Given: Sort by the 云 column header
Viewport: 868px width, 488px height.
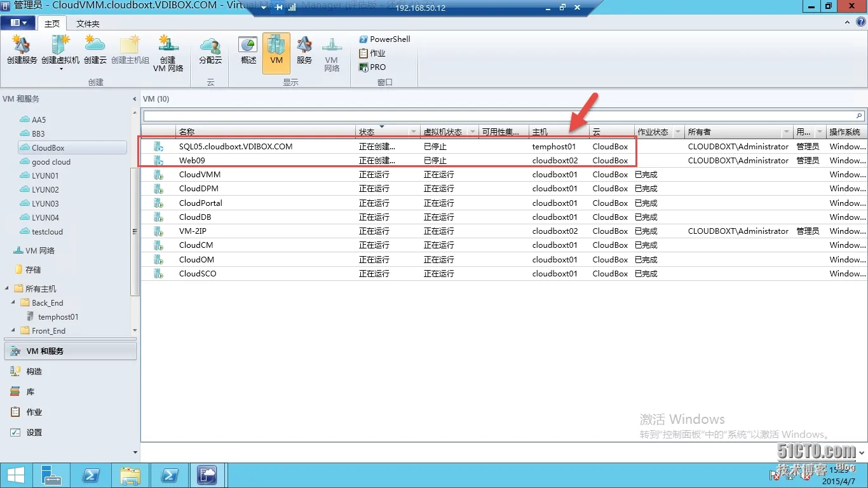Looking at the screenshot, I should (x=611, y=132).
